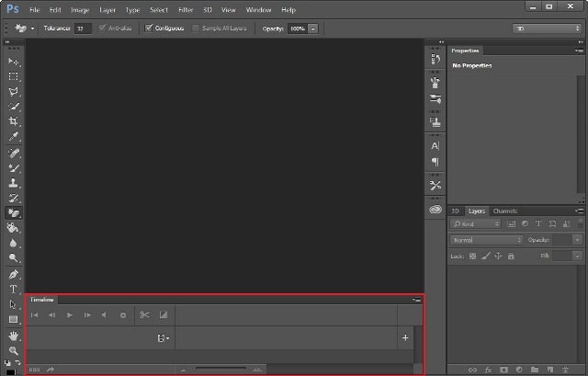Toggle lock transparent pixels
Screen dimensions: 588x376
(x=473, y=256)
